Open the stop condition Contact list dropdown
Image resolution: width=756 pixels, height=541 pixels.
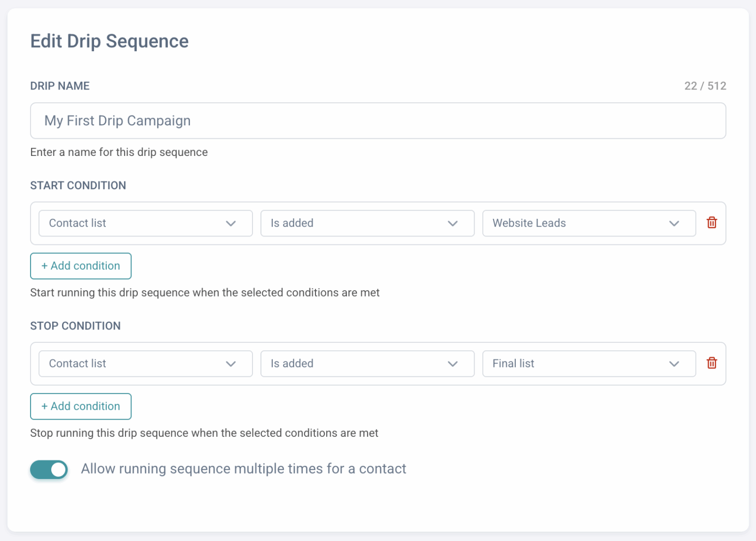click(145, 364)
